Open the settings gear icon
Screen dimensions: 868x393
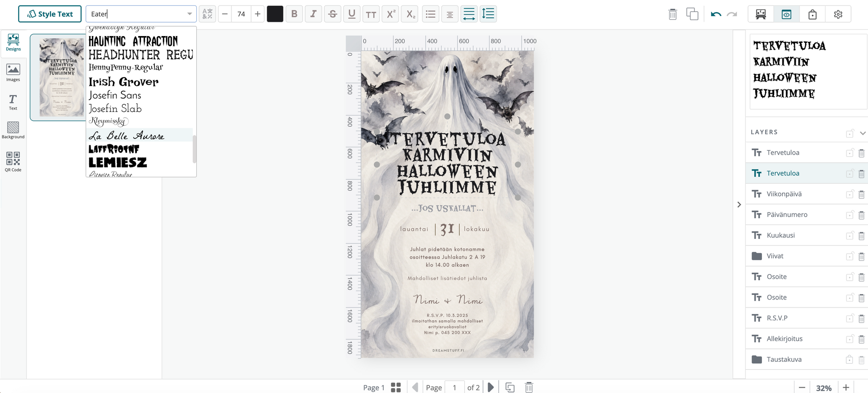[838, 14]
